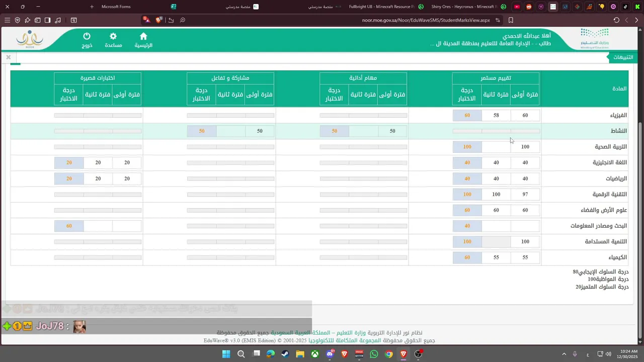
Task: Bookmark this page with the bookmark icon
Action: tap(511, 20)
